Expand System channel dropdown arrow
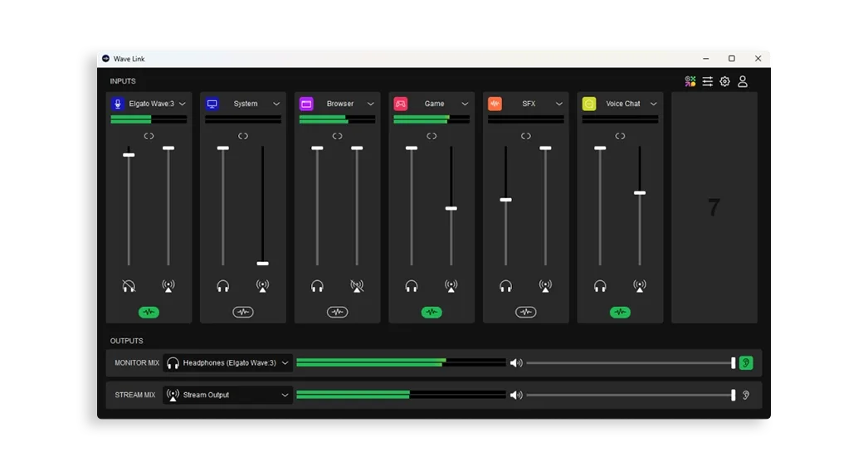The image size is (868, 471). [x=276, y=104]
